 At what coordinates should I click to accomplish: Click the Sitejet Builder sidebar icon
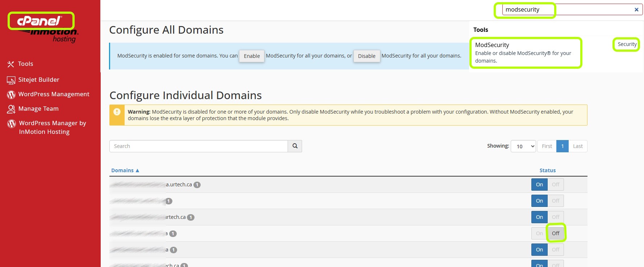(x=11, y=80)
